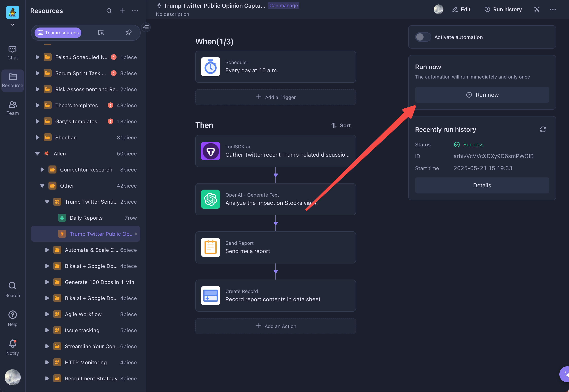The image size is (569, 392).
Task: Collapse the resources sidebar panel
Action: (146, 27)
